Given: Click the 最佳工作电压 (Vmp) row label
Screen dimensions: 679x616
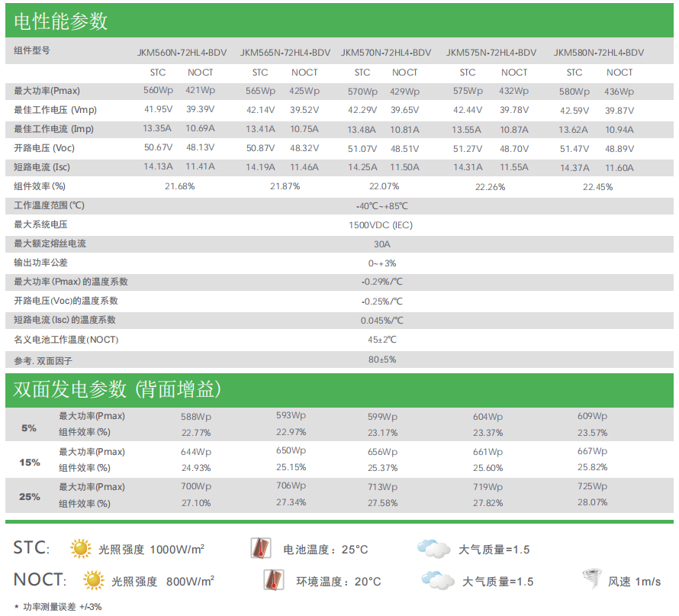Looking at the screenshot, I should tap(55, 110).
